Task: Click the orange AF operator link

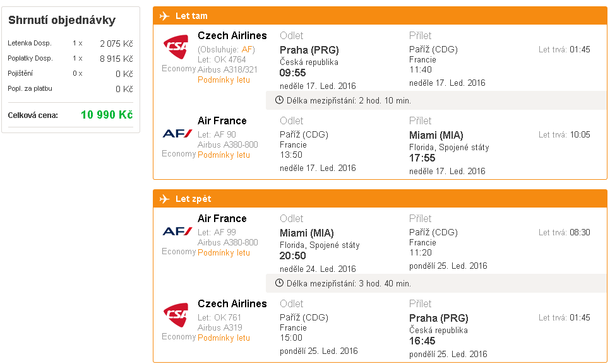Action: (247, 50)
